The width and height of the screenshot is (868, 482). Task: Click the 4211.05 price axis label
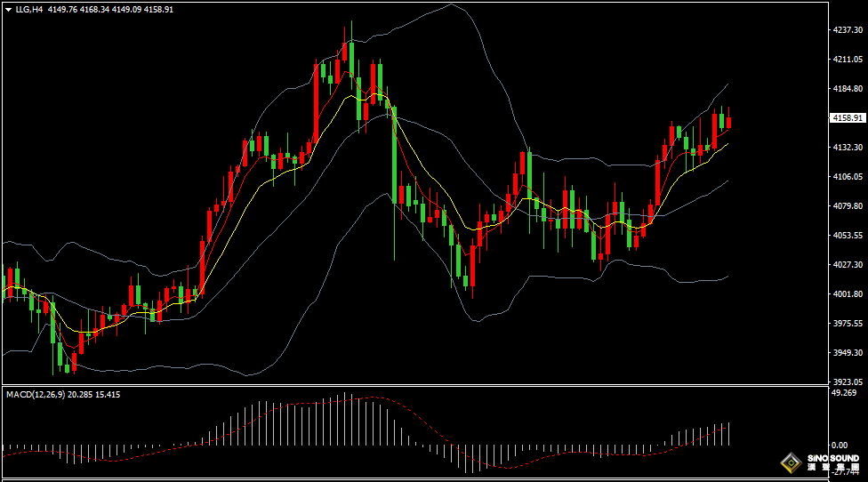click(847, 60)
